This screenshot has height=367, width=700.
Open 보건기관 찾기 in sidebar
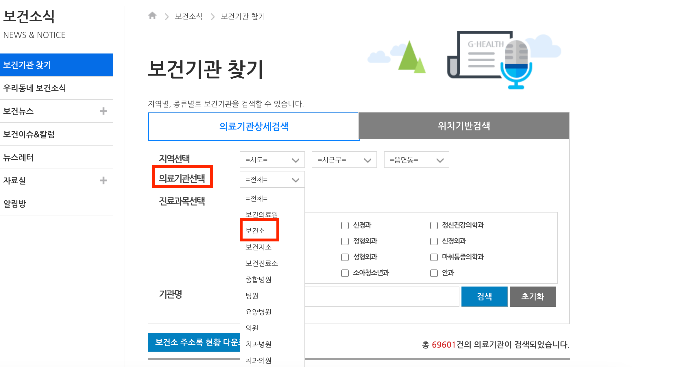click(56, 65)
